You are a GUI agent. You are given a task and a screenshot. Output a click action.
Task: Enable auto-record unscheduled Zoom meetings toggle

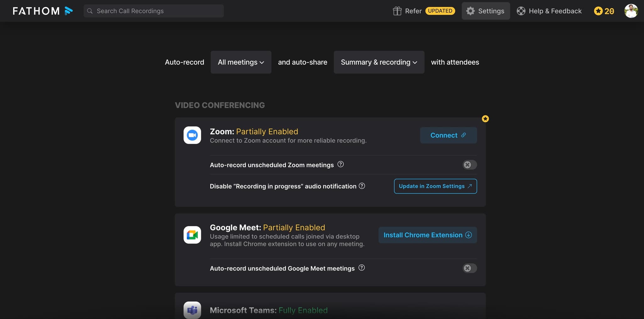tap(469, 165)
